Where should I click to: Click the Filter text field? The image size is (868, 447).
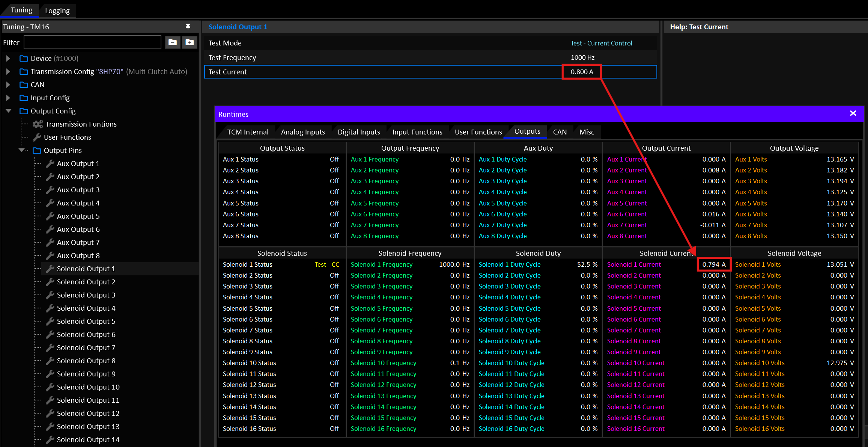coord(92,42)
